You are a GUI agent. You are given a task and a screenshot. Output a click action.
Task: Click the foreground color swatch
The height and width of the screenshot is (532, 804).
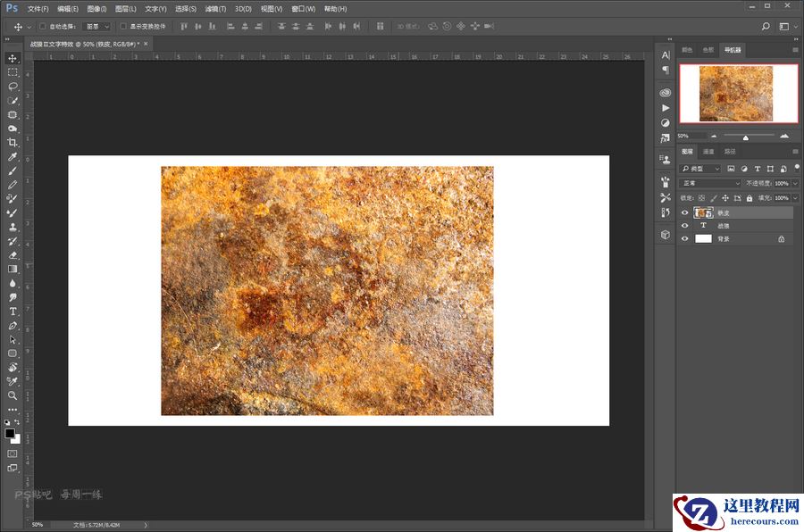[10, 434]
